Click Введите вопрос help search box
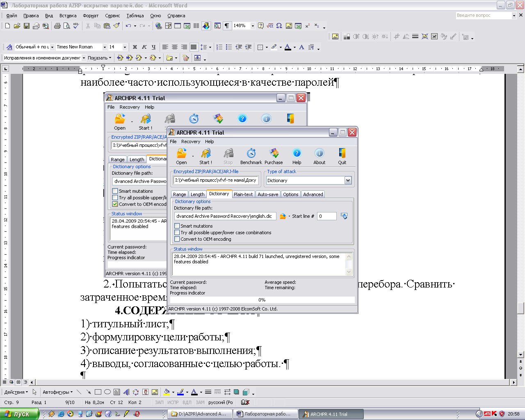525x420 pixels. point(484,15)
